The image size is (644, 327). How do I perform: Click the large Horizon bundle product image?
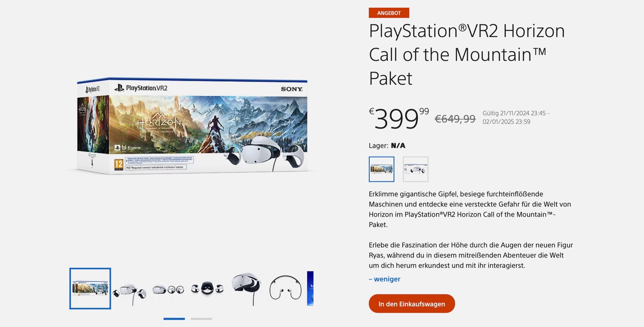coord(192,126)
